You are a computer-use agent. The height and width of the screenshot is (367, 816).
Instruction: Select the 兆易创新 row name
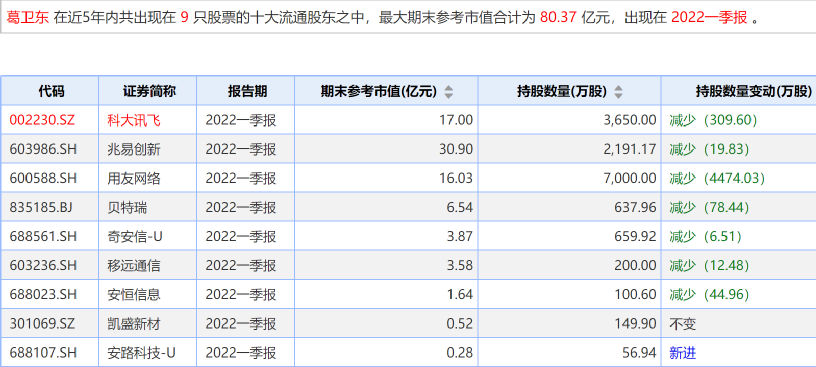pyautogui.click(x=134, y=149)
